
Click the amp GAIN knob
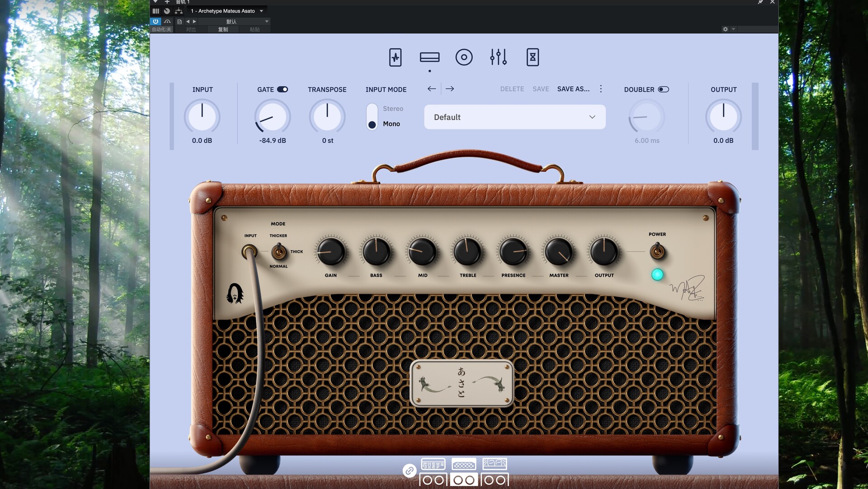pos(330,252)
